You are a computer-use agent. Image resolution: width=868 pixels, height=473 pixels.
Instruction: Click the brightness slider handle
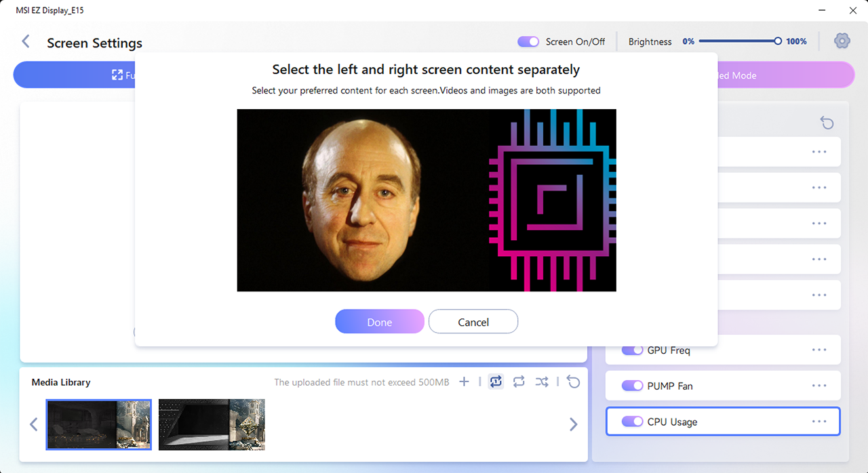(x=778, y=41)
